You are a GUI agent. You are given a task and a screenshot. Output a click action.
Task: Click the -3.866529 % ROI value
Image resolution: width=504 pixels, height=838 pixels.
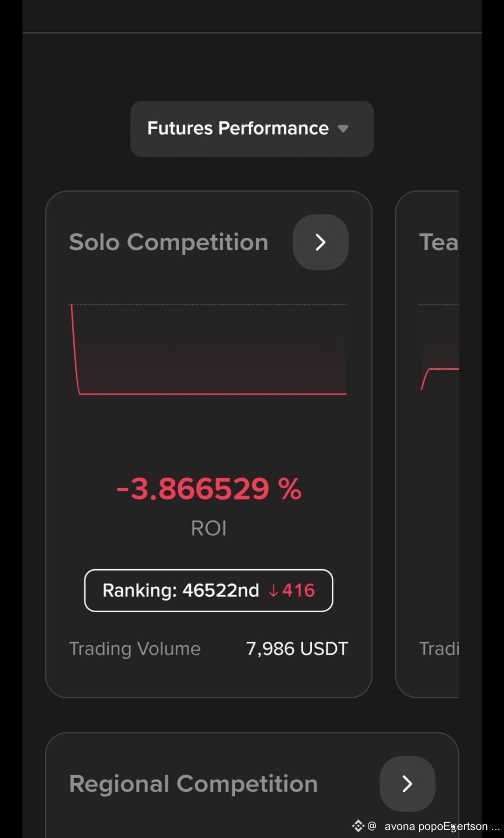(x=209, y=489)
